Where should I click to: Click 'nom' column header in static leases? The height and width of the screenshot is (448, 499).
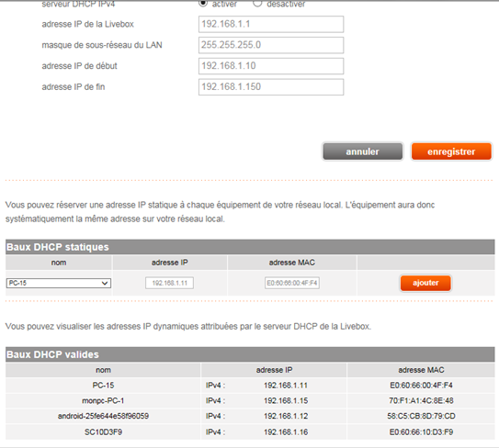point(59,263)
